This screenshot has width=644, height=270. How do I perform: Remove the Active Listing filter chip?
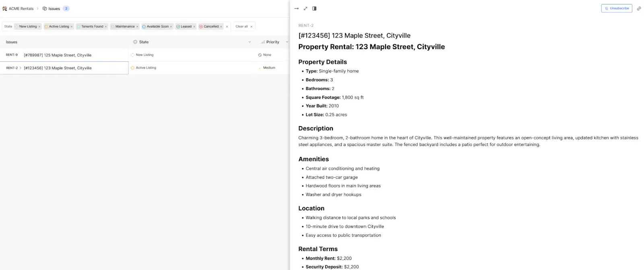pyautogui.click(x=72, y=27)
